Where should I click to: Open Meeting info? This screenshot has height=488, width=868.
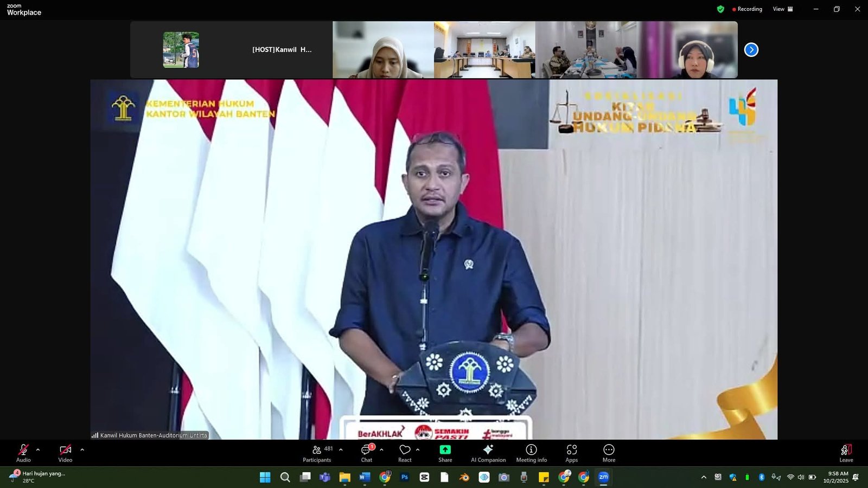531,453
